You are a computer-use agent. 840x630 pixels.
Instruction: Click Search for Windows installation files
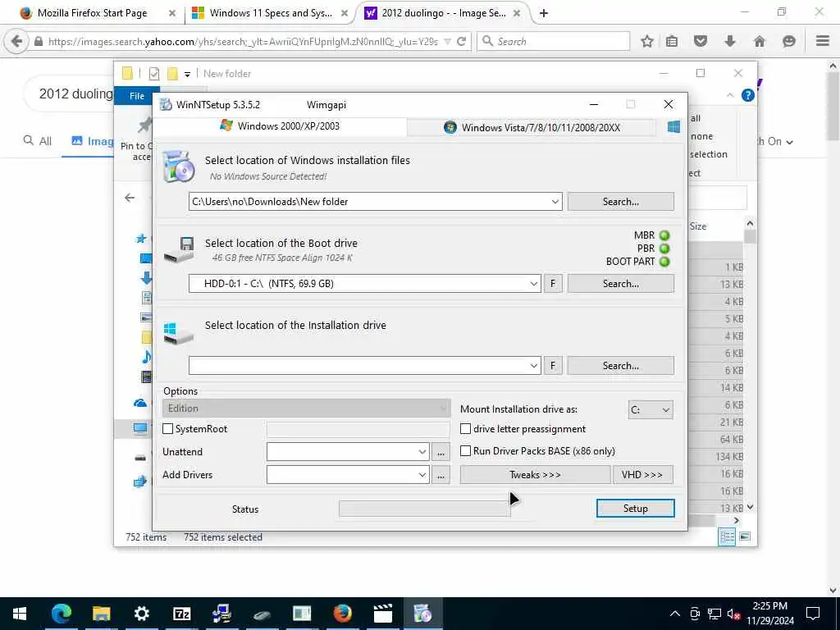[x=620, y=202]
